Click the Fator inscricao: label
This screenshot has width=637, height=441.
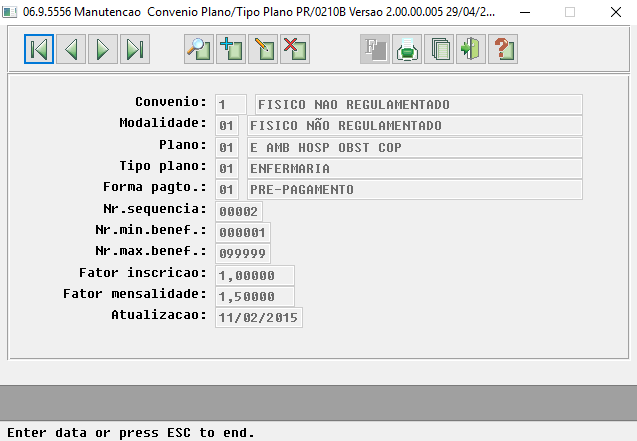pos(143,272)
